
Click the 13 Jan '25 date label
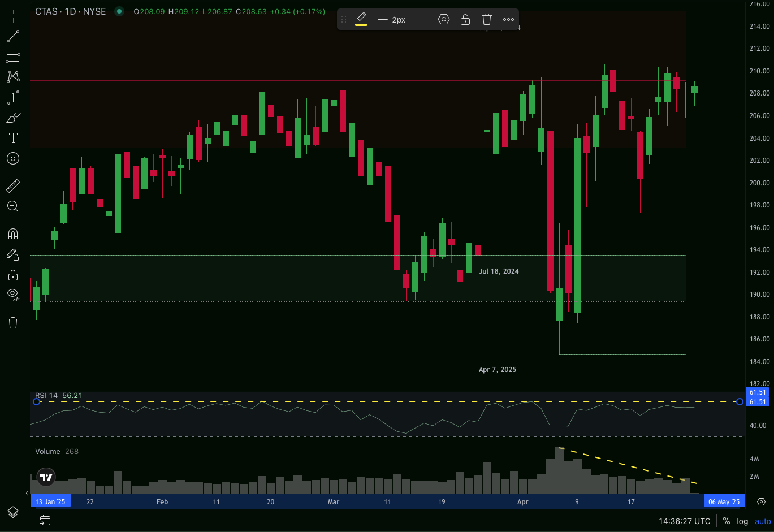tap(50, 501)
